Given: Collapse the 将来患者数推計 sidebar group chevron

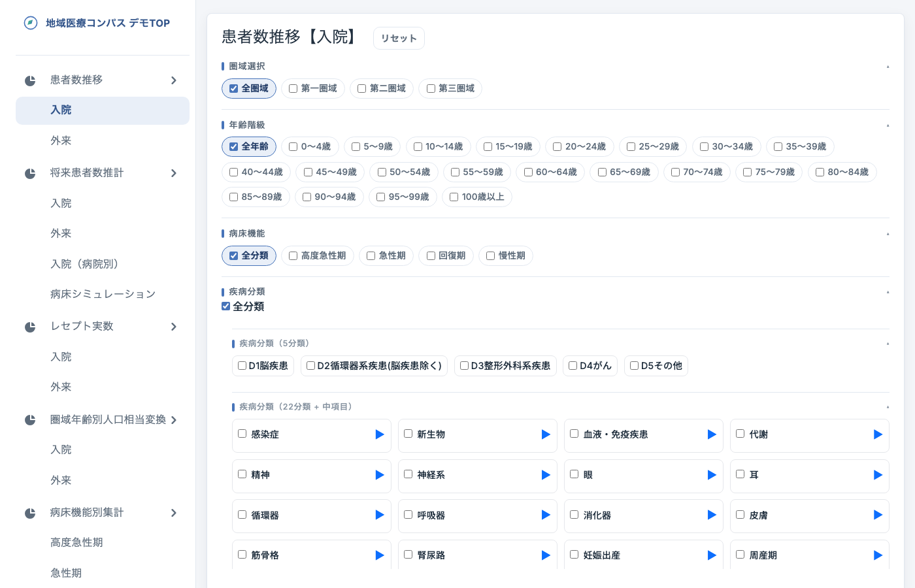Looking at the screenshot, I should [x=174, y=173].
